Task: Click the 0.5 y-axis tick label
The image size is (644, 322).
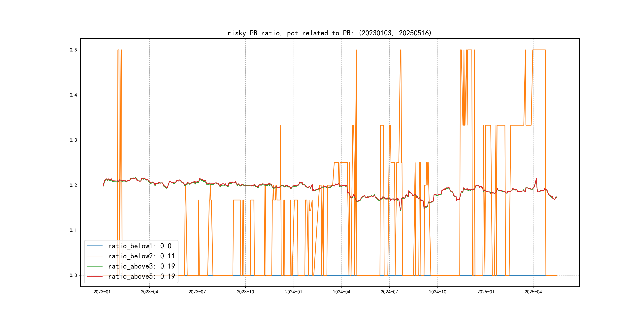Action: coord(73,50)
